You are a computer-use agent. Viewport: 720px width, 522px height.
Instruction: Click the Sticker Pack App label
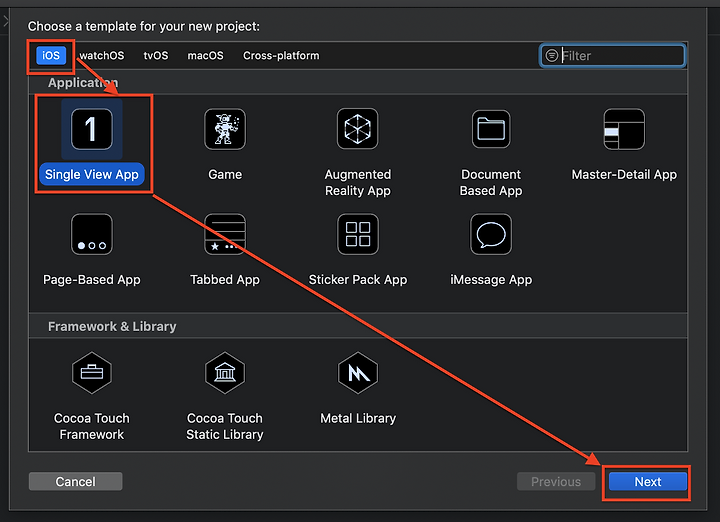358,280
